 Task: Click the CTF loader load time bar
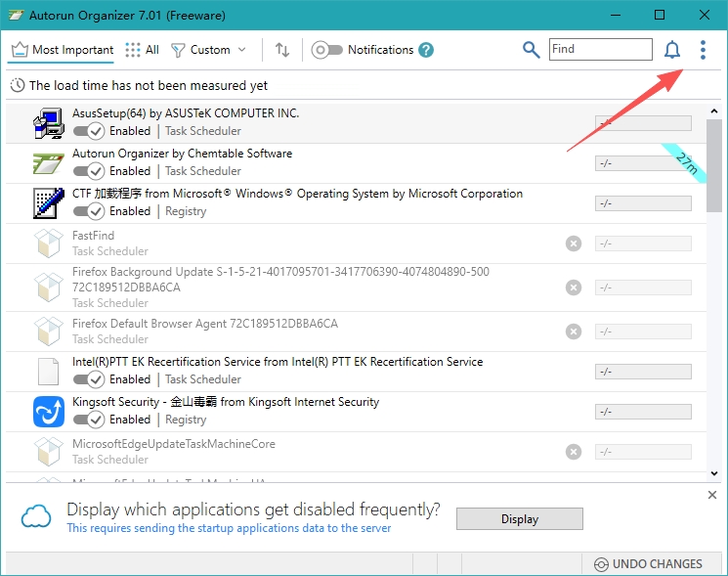pos(643,203)
